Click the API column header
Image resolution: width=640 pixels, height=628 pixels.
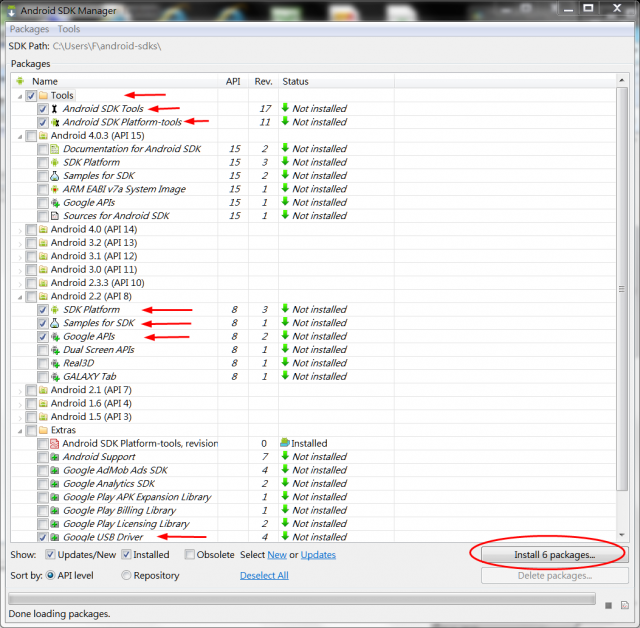[233, 81]
